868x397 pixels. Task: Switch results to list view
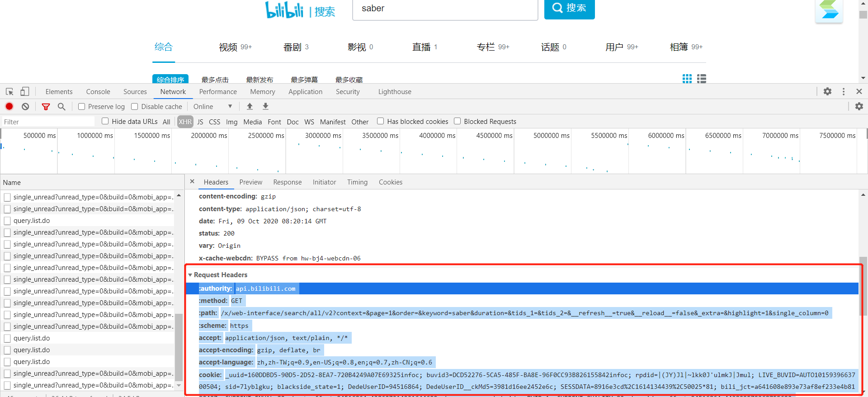click(702, 79)
